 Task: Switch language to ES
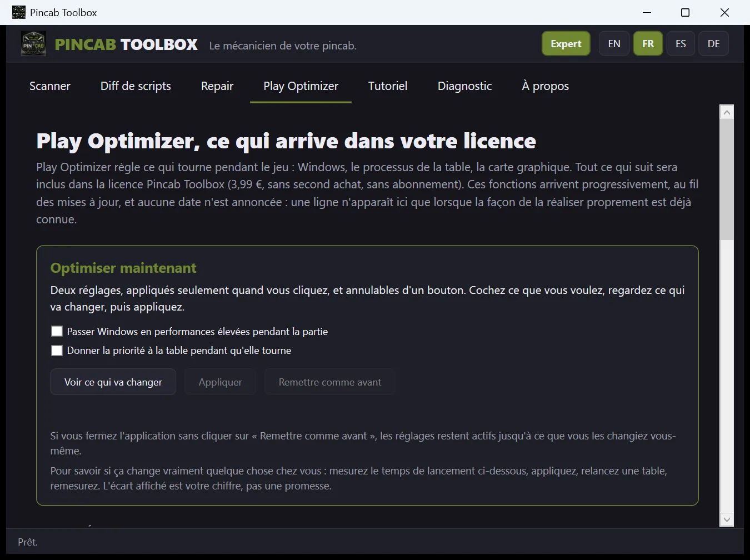[681, 44]
